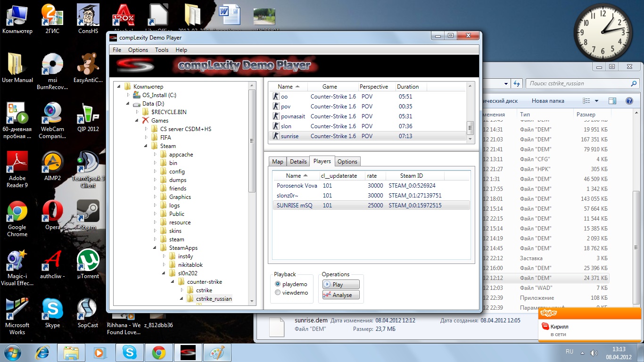This screenshot has height=362, width=644.
Task: Expand the $RECYCLE.BIN folder node
Action: pos(137,112)
